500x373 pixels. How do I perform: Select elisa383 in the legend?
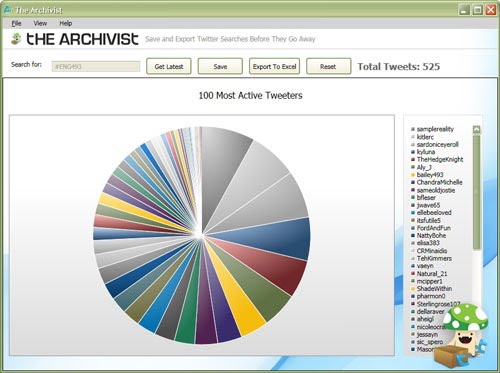click(428, 243)
